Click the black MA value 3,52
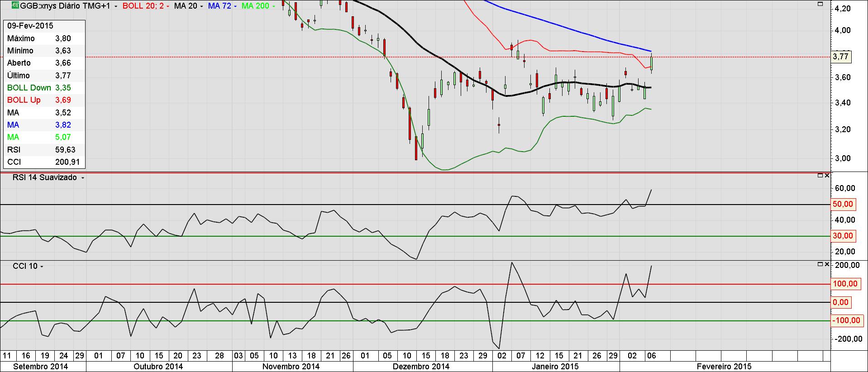The width and height of the screenshot is (868, 372). (x=63, y=113)
